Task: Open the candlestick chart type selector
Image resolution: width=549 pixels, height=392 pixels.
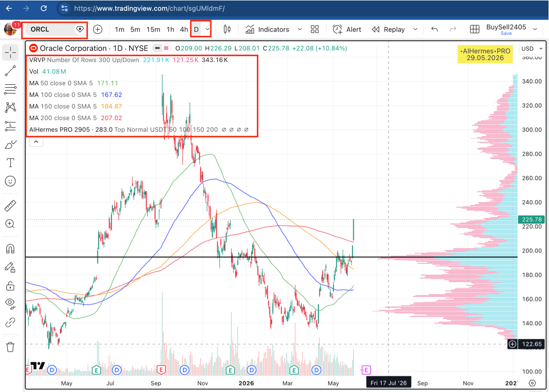Action: 227,30
